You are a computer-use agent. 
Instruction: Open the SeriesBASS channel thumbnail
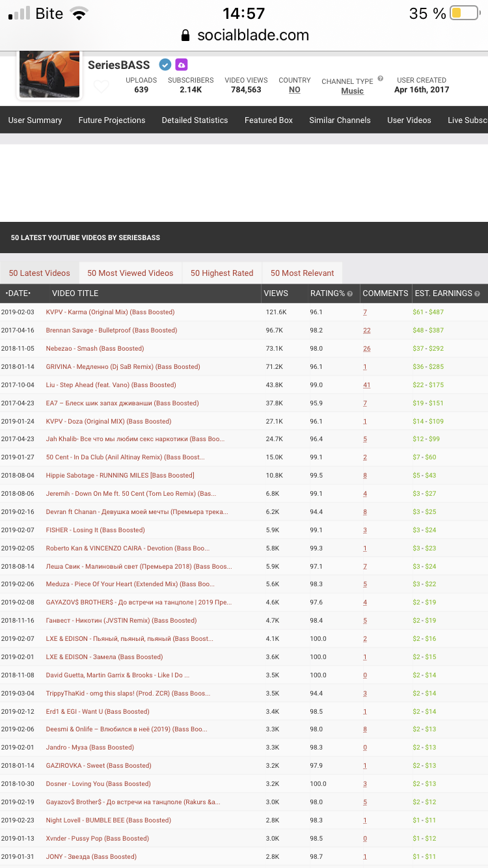pyautogui.click(x=49, y=75)
